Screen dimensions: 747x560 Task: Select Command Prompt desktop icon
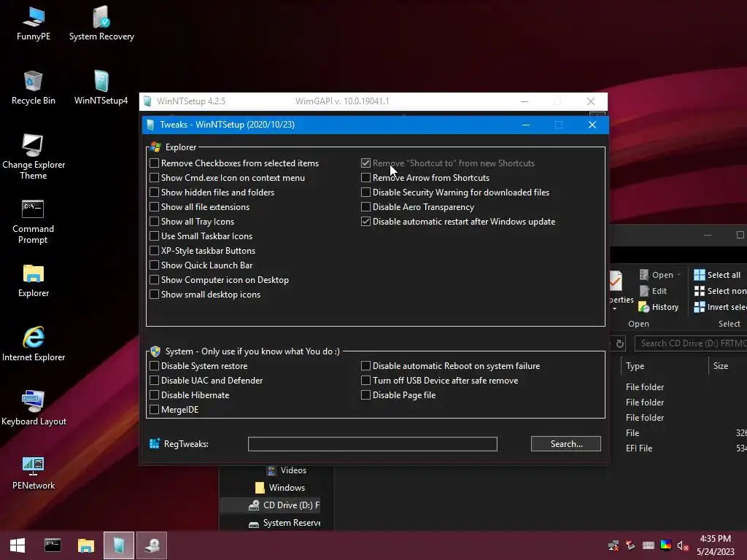point(33,222)
